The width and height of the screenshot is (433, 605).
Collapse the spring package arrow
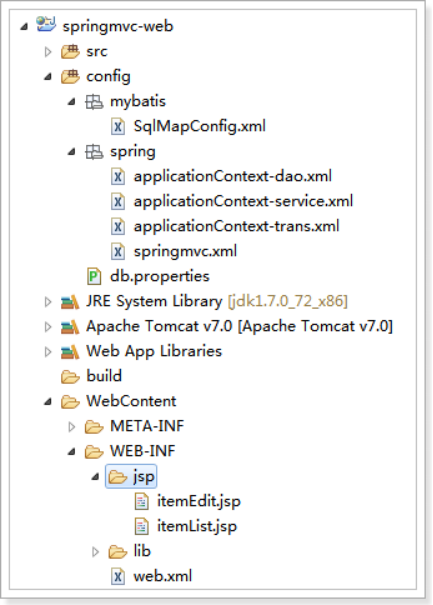[x=71, y=152]
